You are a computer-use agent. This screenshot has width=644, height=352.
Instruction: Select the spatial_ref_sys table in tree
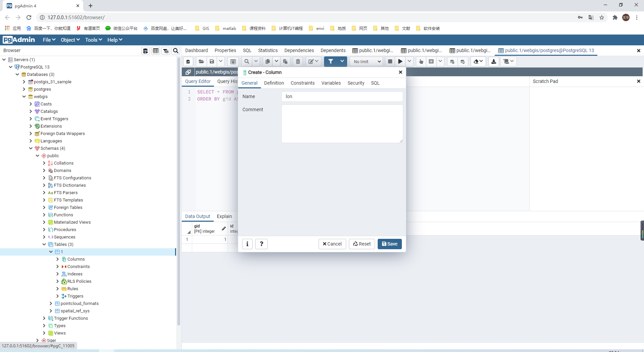coord(75,311)
